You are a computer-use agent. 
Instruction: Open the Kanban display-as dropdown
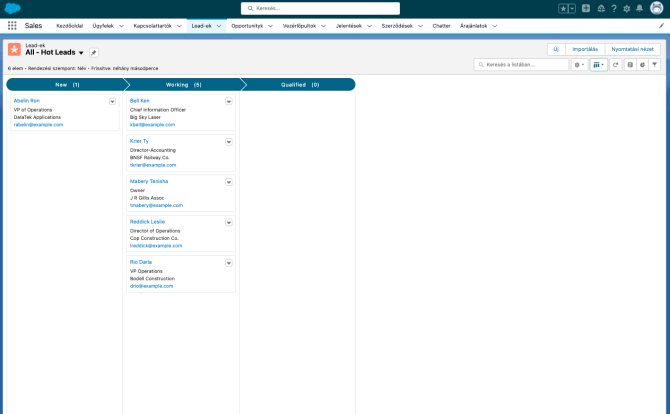point(598,64)
